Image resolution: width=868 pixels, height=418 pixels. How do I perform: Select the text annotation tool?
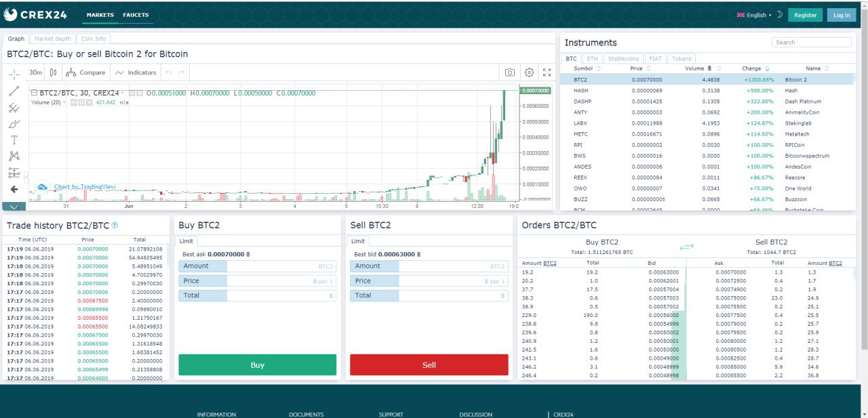pos(14,140)
